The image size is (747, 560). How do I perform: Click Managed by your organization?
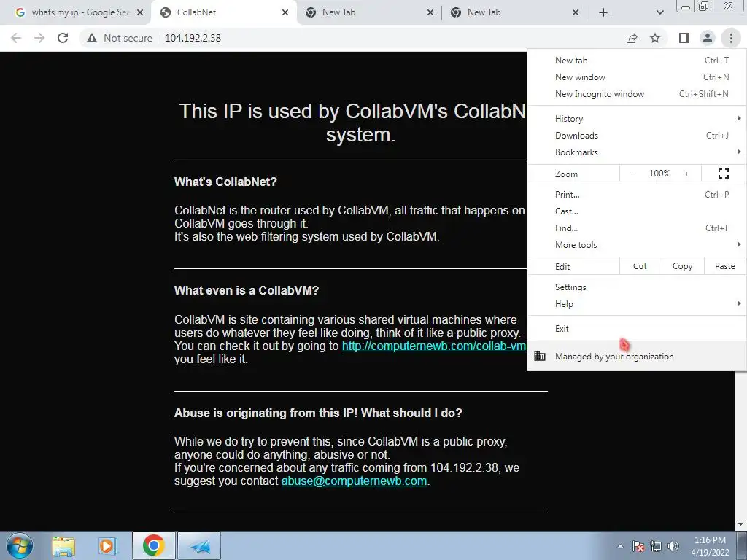point(637,356)
